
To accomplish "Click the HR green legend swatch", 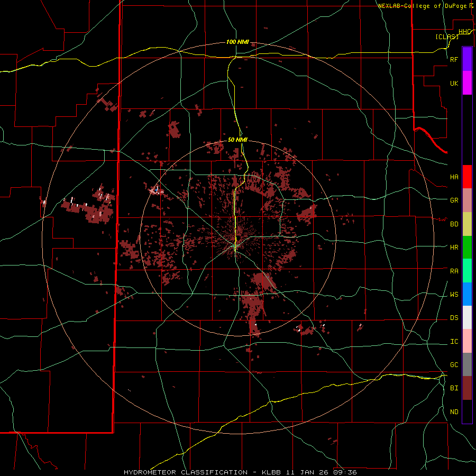I will pos(467,248).
